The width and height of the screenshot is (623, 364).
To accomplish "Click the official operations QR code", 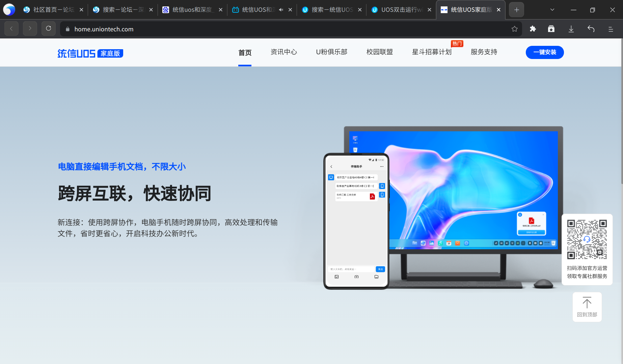I will coord(587,239).
